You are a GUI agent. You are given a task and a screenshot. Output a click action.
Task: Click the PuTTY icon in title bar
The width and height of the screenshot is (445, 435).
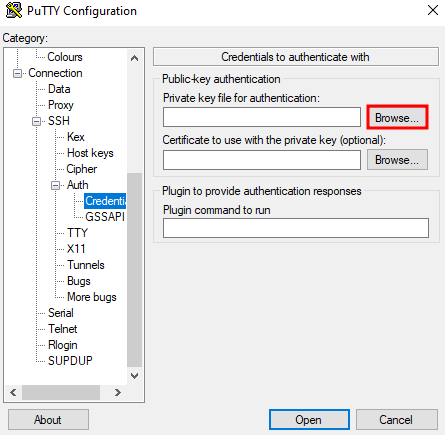click(14, 10)
